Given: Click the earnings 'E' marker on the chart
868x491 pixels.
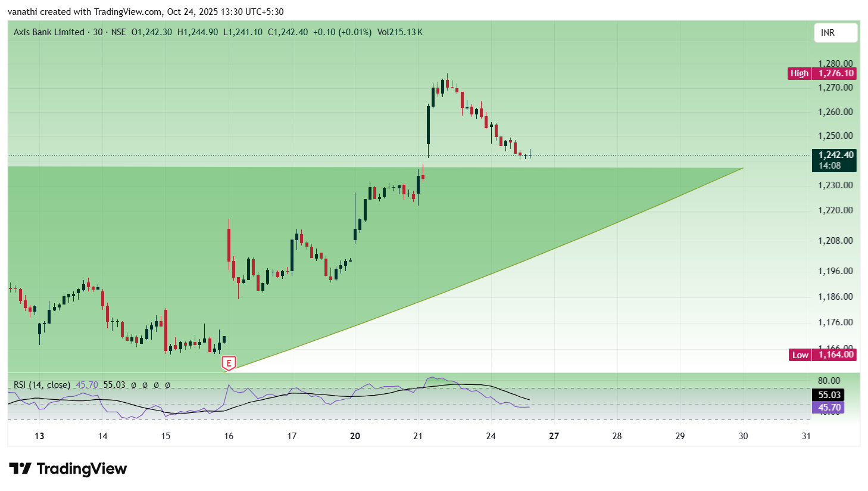Looking at the screenshot, I should [x=229, y=363].
